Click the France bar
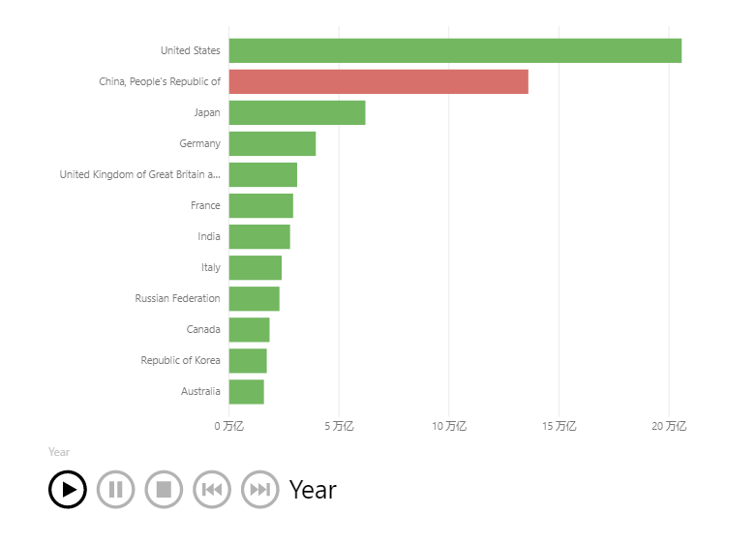The height and width of the screenshot is (545, 756). pyautogui.click(x=261, y=205)
